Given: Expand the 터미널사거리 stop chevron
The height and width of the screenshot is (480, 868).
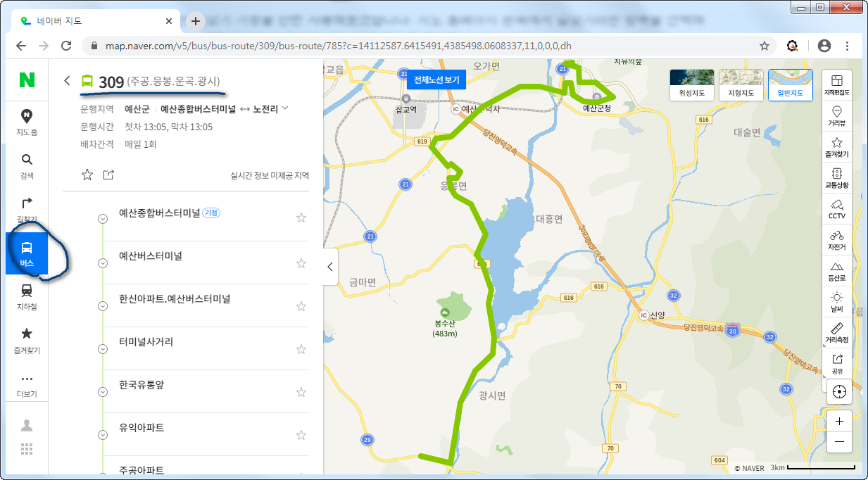Looking at the screenshot, I should [x=103, y=349].
